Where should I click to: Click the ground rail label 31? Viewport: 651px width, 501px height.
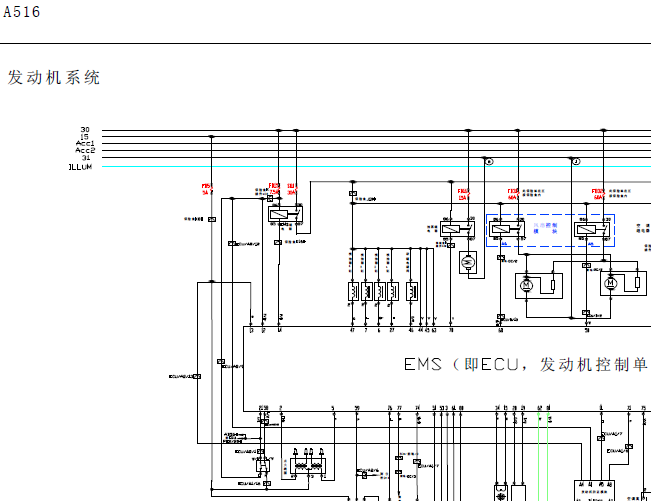[x=86, y=158]
